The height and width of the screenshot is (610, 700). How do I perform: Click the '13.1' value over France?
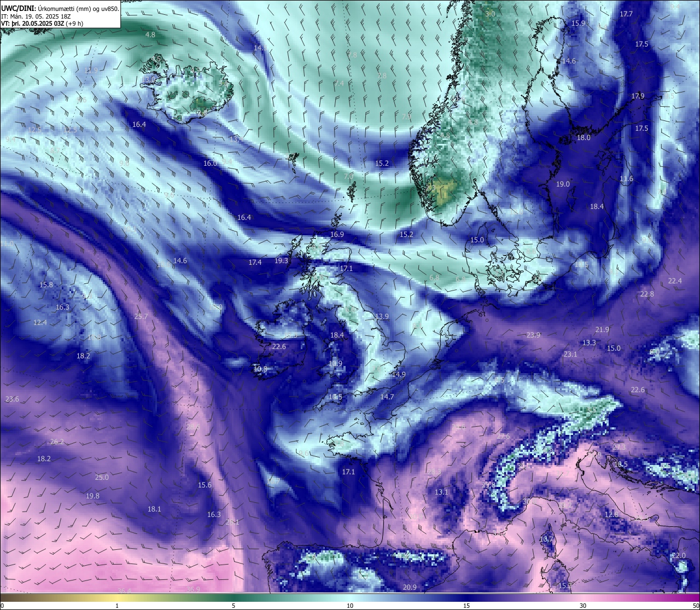point(441,492)
